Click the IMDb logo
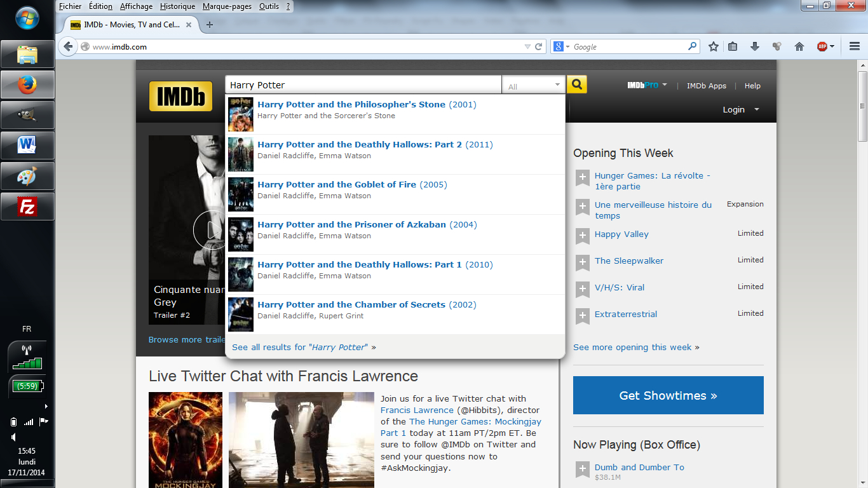The width and height of the screenshot is (868, 488). coord(180,96)
